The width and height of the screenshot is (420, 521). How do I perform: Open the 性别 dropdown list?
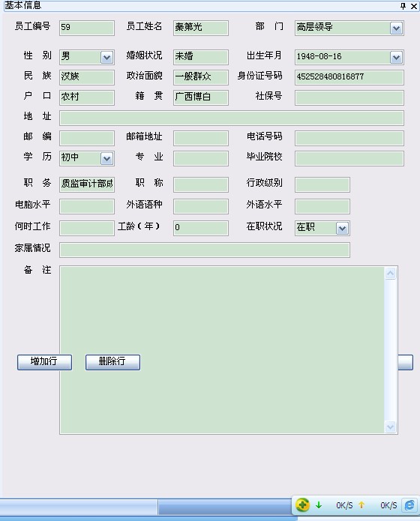pos(106,58)
